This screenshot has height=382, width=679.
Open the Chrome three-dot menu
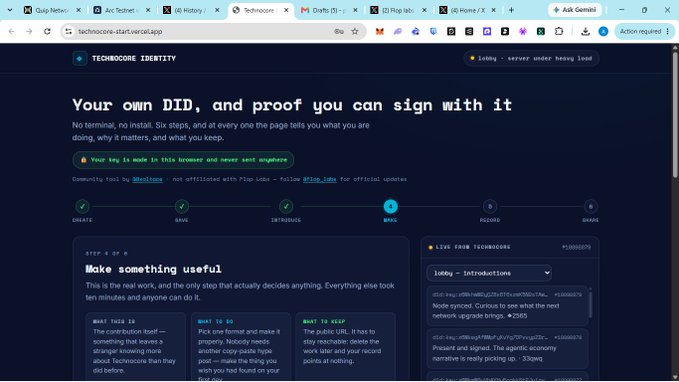coord(668,31)
